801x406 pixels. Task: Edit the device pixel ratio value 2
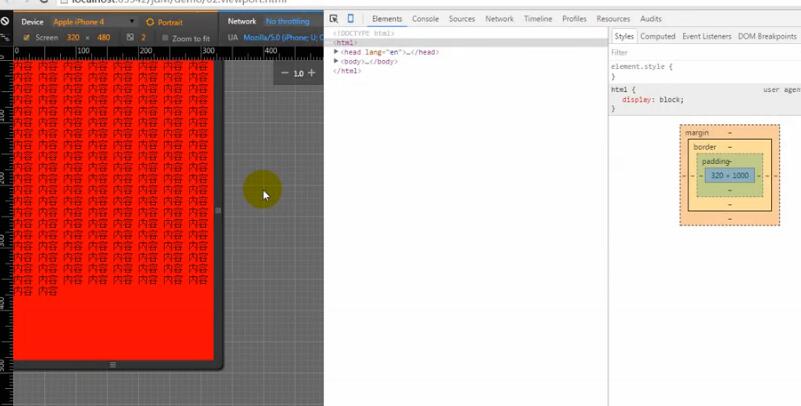pyautogui.click(x=144, y=38)
